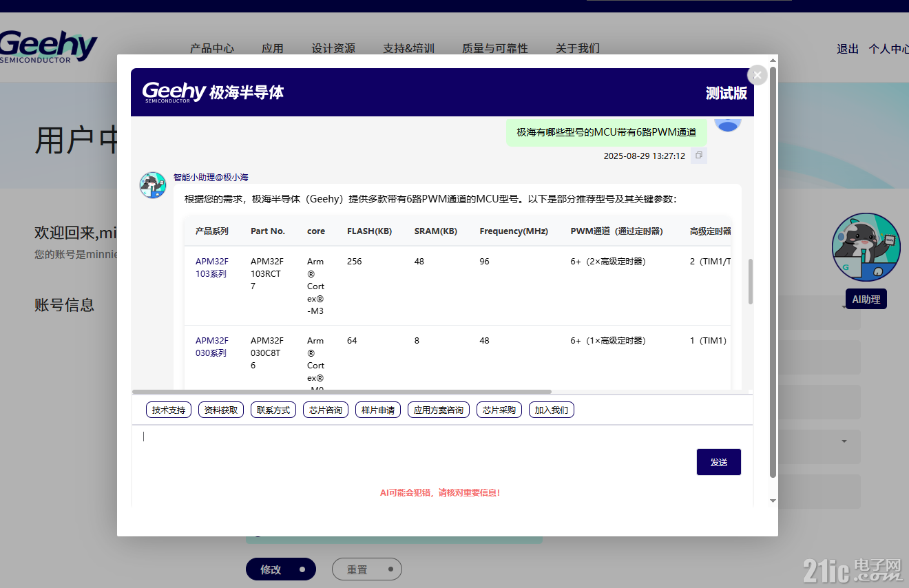
Task: Select the 加入我们 quick option
Action: pos(552,410)
